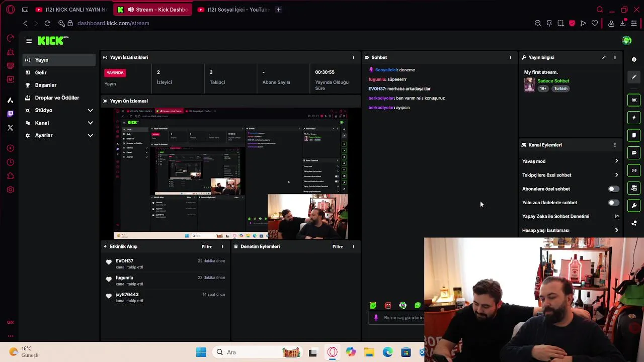The width and height of the screenshot is (644, 362).
Task: Open Yayın İstatistikleri panel options menu
Action: pos(353,57)
